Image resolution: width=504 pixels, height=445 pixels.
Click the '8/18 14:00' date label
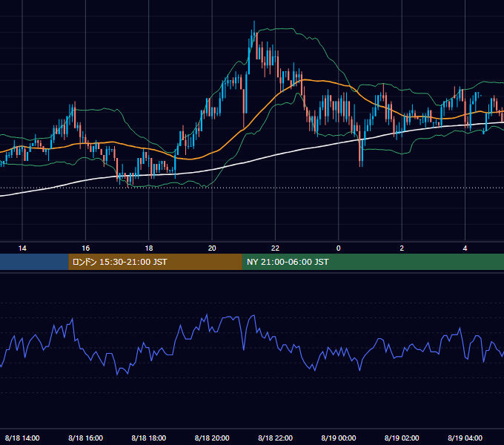pos(22,438)
